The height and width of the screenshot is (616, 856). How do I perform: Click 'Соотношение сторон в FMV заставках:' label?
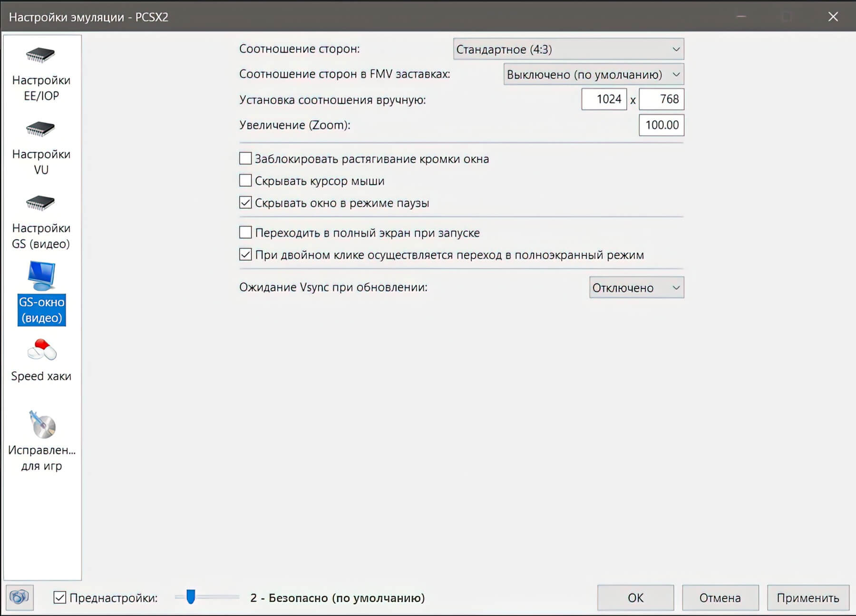pos(345,74)
